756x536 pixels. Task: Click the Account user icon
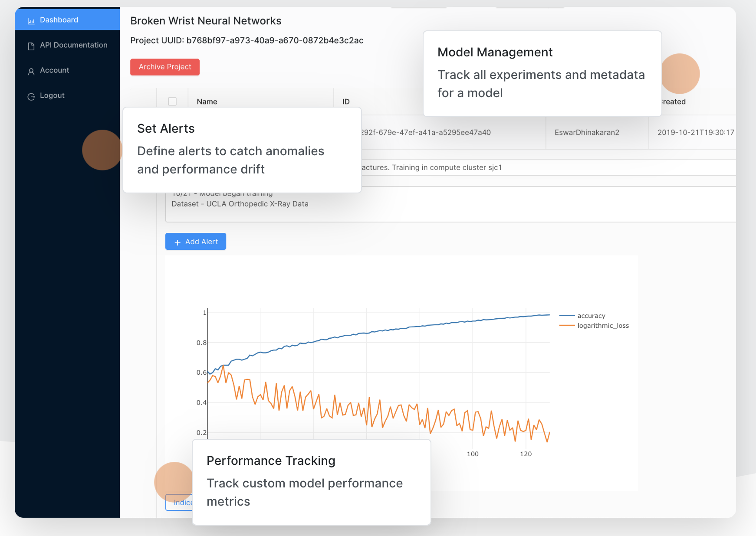pos(31,71)
